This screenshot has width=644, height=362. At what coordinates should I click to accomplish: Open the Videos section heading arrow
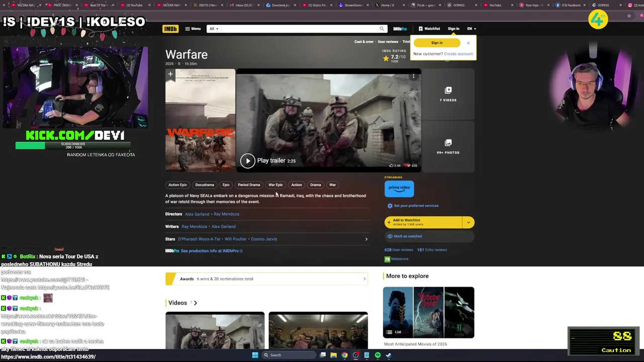(195, 303)
